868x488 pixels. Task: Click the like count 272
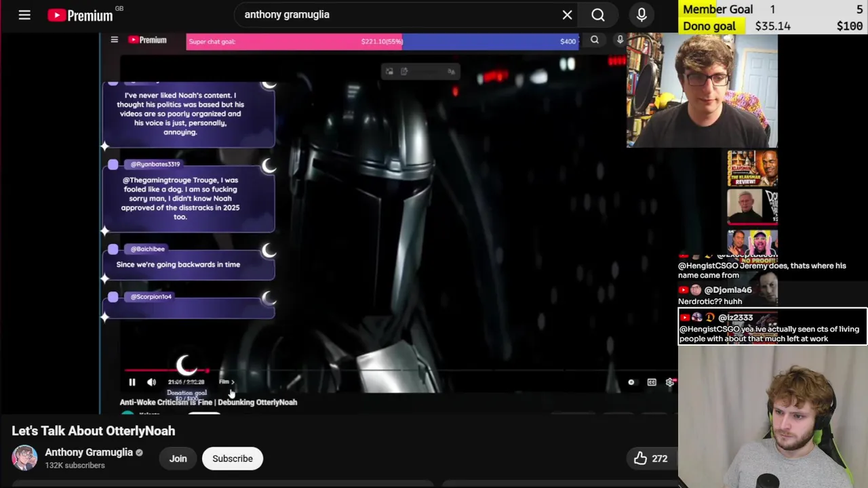(x=659, y=459)
